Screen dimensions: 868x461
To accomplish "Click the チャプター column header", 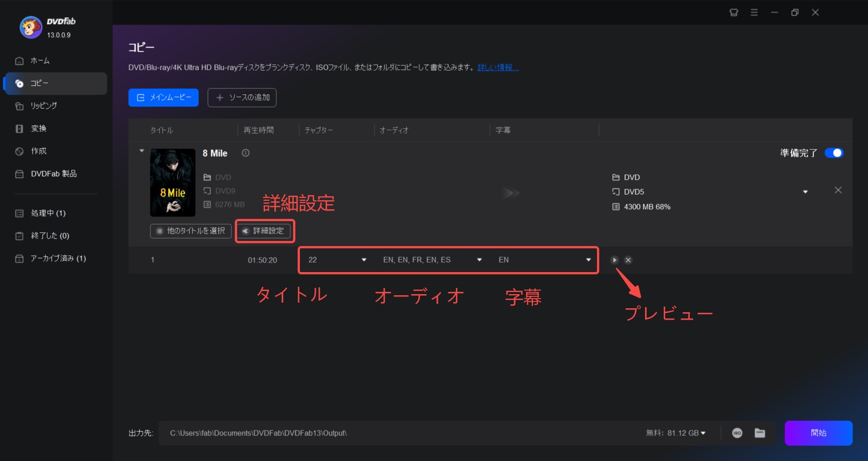I will pos(319,130).
